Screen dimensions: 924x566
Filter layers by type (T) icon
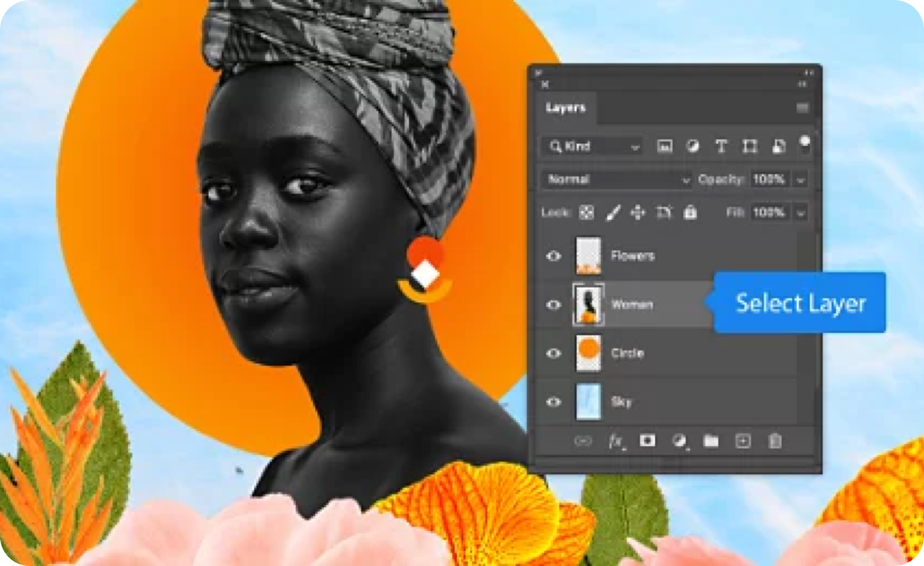click(x=721, y=147)
